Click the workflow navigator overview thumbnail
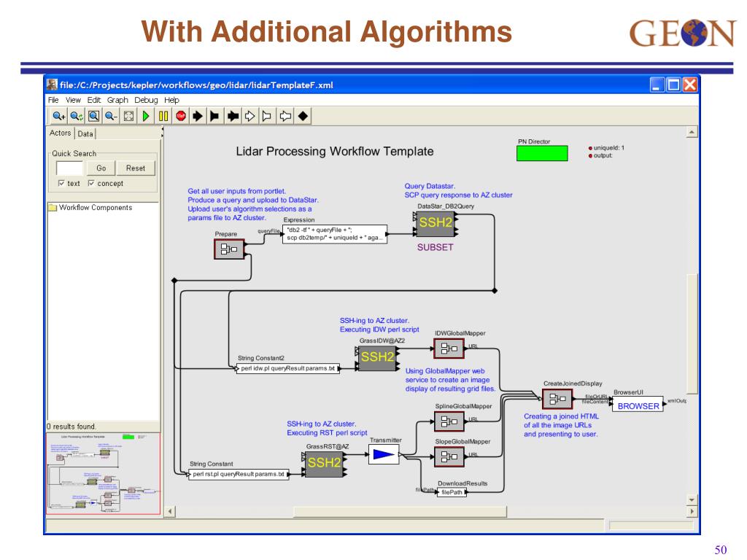This screenshot has width=747, height=560. pyautogui.click(x=104, y=473)
